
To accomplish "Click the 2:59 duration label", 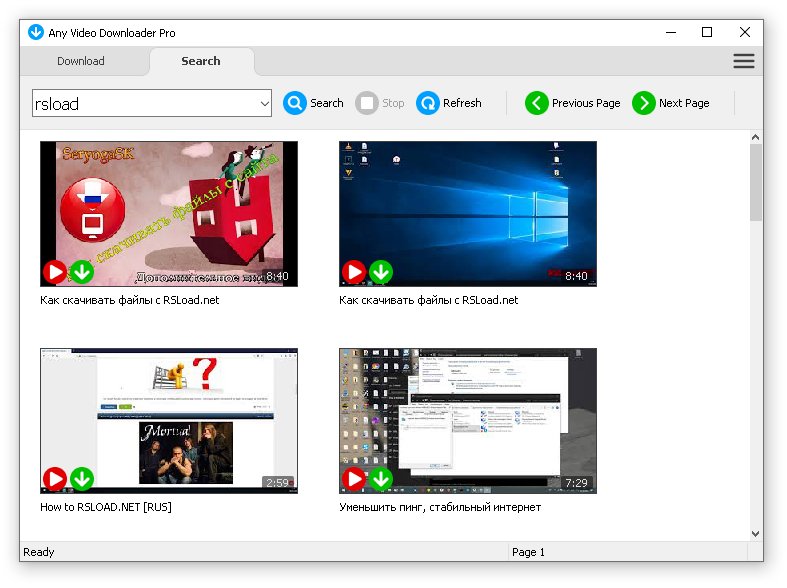I will (278, 483).
